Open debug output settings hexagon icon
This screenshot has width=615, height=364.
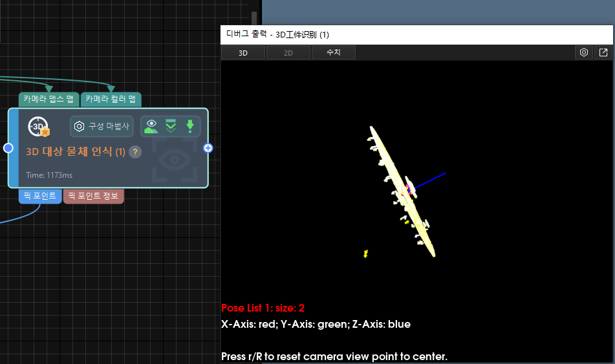[x=584, y=53]
